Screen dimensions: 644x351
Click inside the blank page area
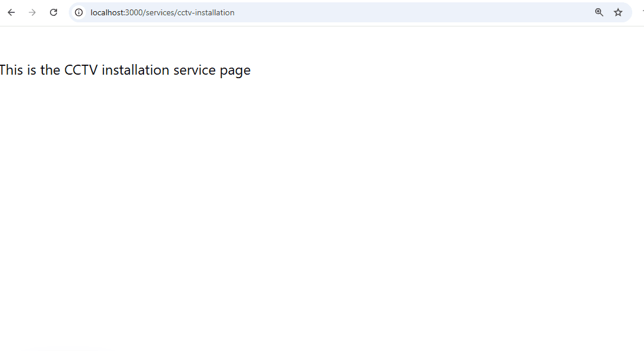click(322, 206)
